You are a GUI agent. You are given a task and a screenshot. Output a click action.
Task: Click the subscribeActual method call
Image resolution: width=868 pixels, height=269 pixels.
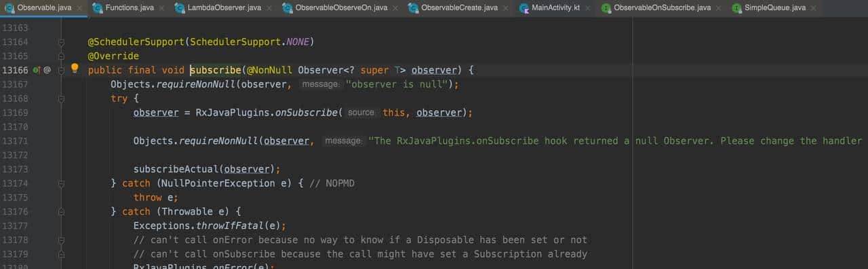click(176, 169)
